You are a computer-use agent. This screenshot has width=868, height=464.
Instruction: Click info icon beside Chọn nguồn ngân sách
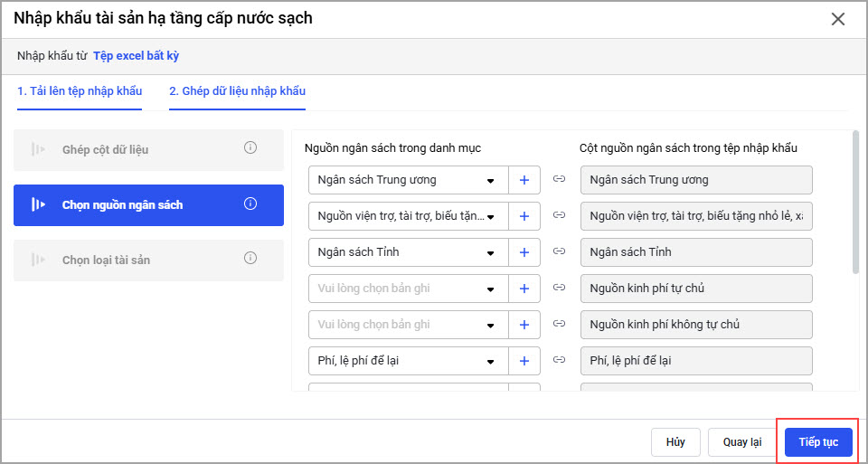tap(250, 204)
